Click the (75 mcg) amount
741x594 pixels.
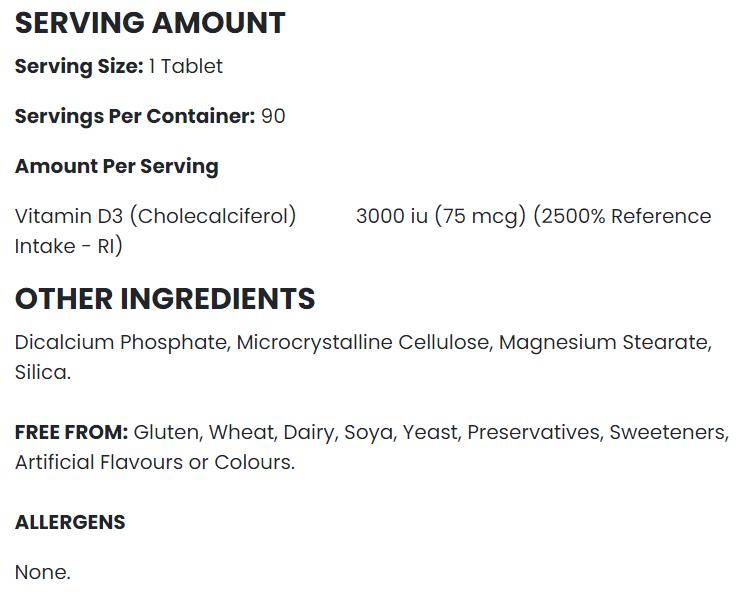click(480, 216)
